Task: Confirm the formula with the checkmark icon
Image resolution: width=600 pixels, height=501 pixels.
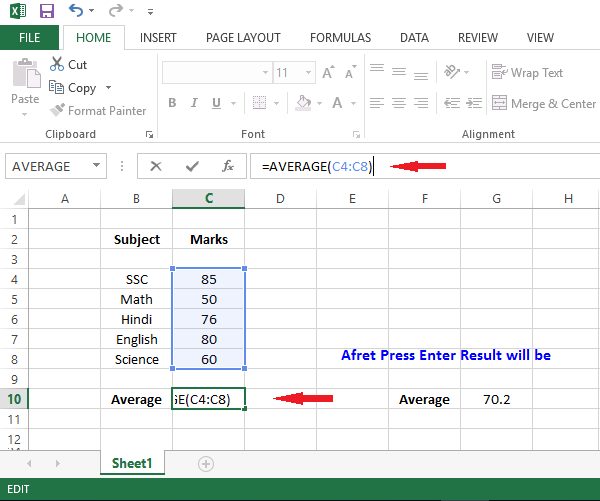Action: [x=192, y=166]
